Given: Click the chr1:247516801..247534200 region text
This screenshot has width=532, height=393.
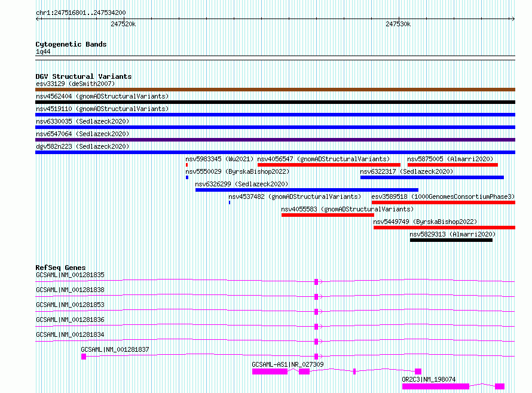Looking at the screenshot, I should tap(81, 13).
